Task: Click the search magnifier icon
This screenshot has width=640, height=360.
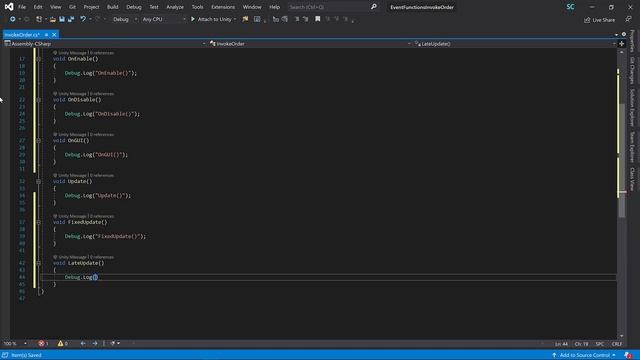Action: click(373, 7)
